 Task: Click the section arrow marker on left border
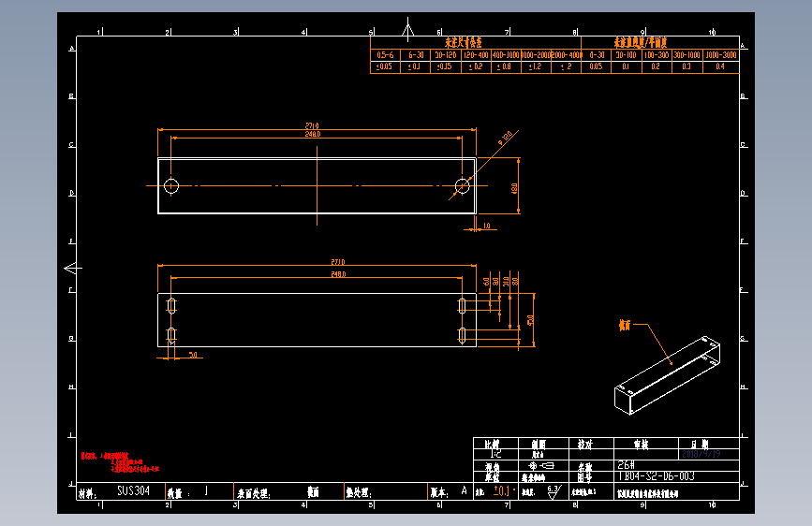point(73,269)
